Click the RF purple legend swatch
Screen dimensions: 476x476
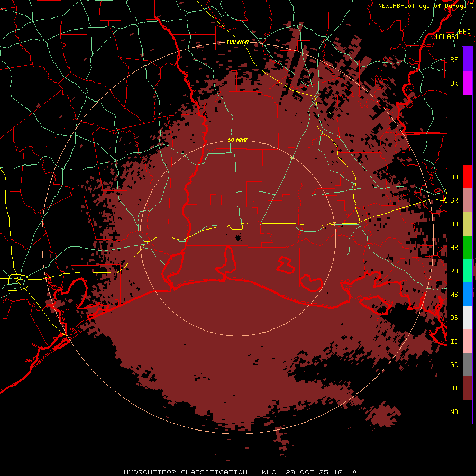click(x=467, y=59)
